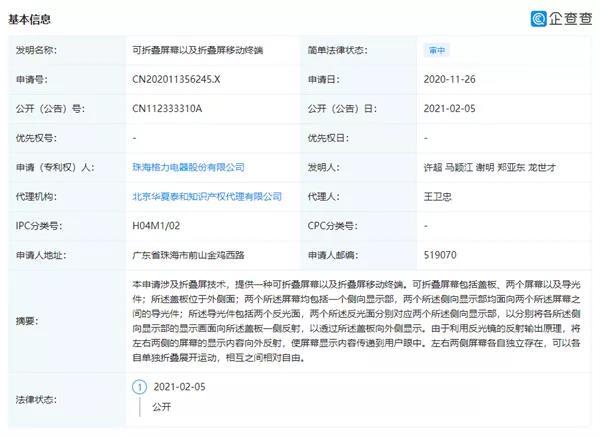Viewport: 600px width, 436px height.
Task: Click the legal status timeline step 1 marker
Action: [x=139, y=387]
